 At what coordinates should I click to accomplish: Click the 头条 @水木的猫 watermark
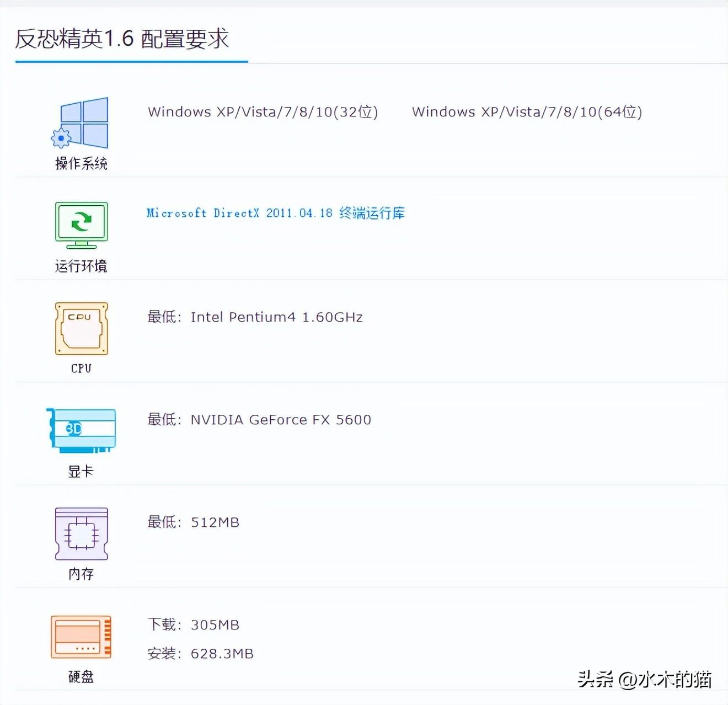click(644, 679)
